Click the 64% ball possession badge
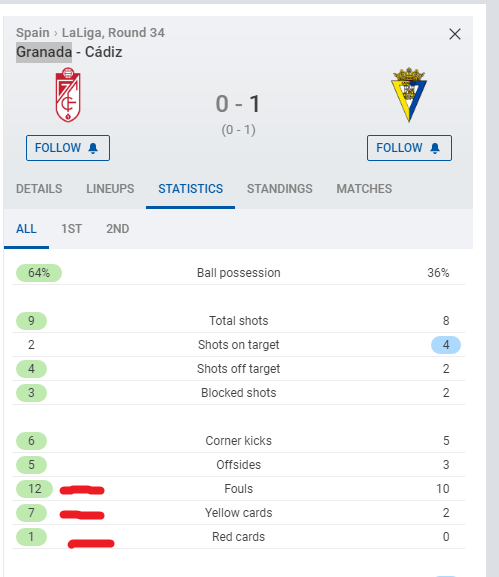Screen dimensions: 499x577 click(39, 273)
